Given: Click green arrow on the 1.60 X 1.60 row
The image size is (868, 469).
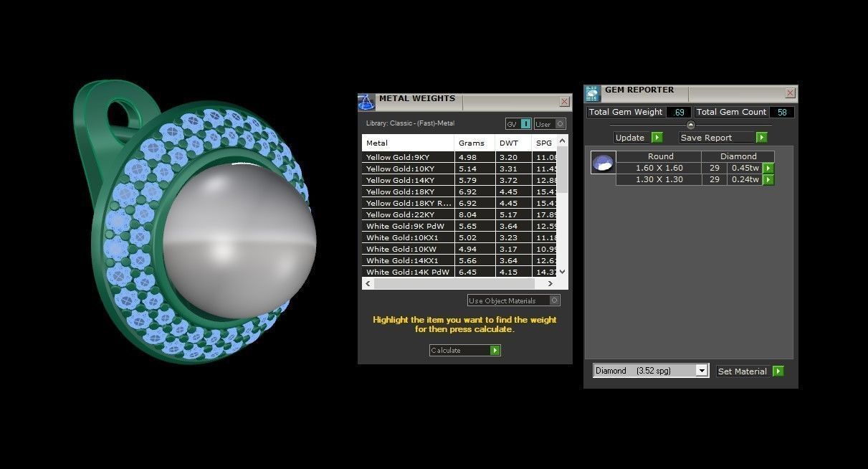Looking at the screenshot, I should click(x=768, y=168).
